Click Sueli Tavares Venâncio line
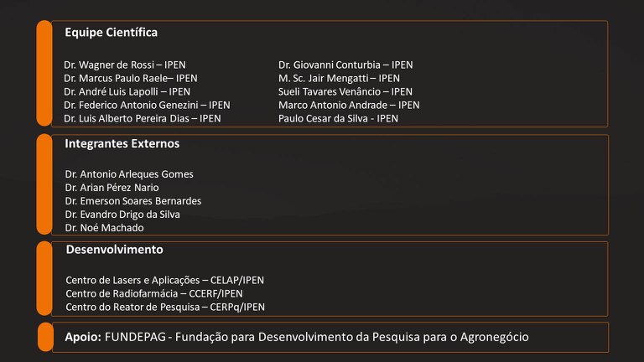 (x=345, y=91)
